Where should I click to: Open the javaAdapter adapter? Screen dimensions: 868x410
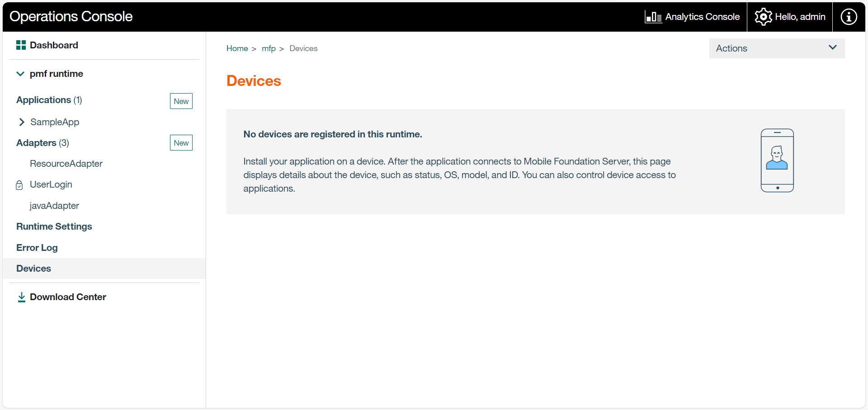coord(54,205)
